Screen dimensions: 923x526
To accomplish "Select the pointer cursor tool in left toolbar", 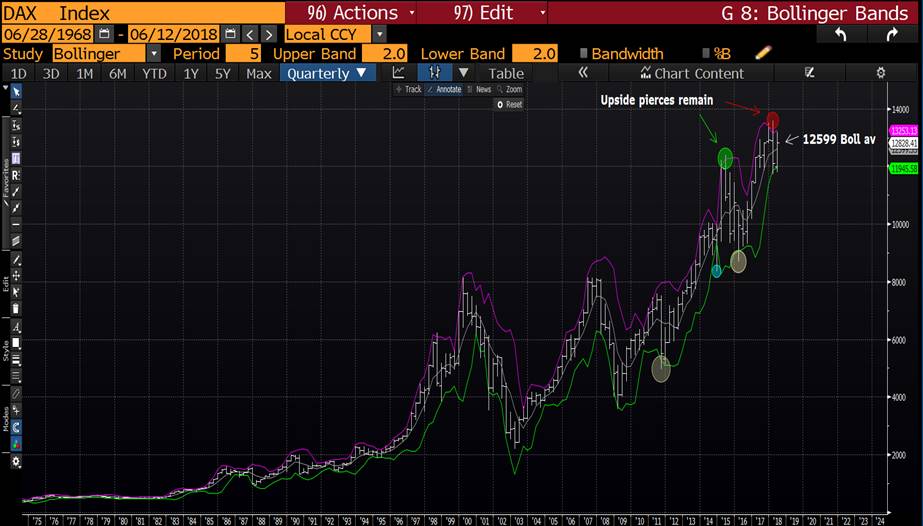I will coord(16,92).
